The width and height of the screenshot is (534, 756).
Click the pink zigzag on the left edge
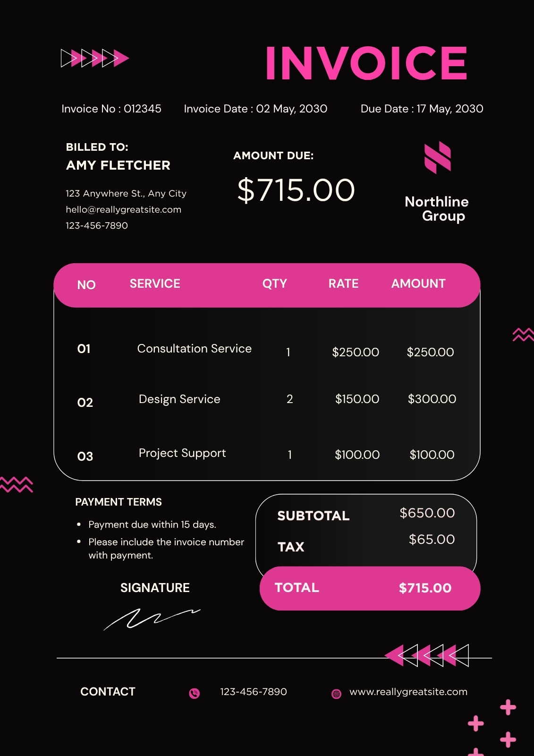click(17, 484)
